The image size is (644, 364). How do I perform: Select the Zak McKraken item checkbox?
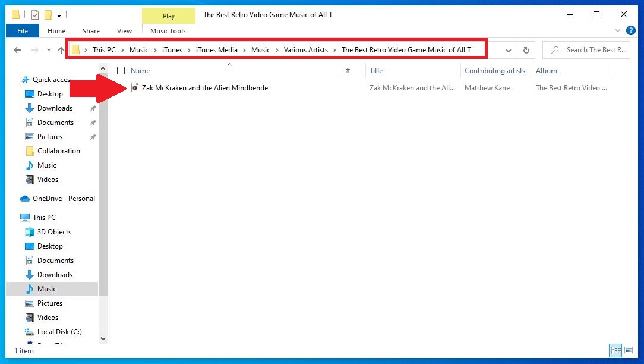[x=122, y=87]
